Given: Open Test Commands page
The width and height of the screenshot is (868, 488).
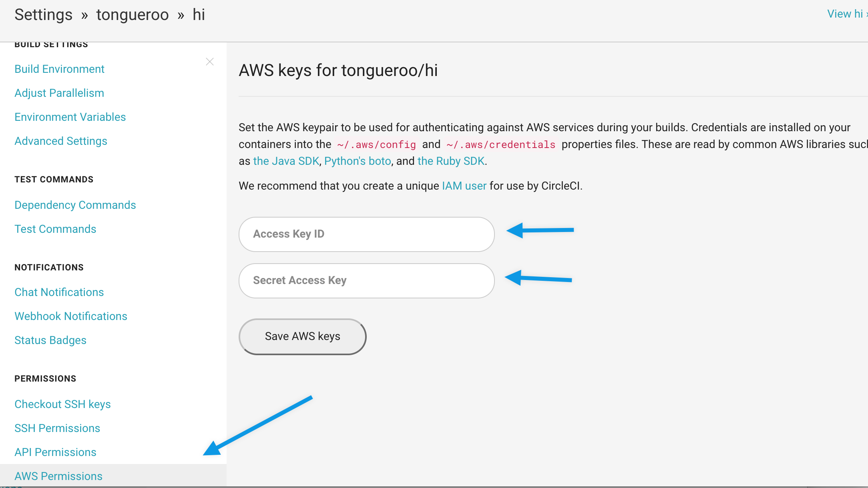Looking at the screenshot, I should [55, 229].
